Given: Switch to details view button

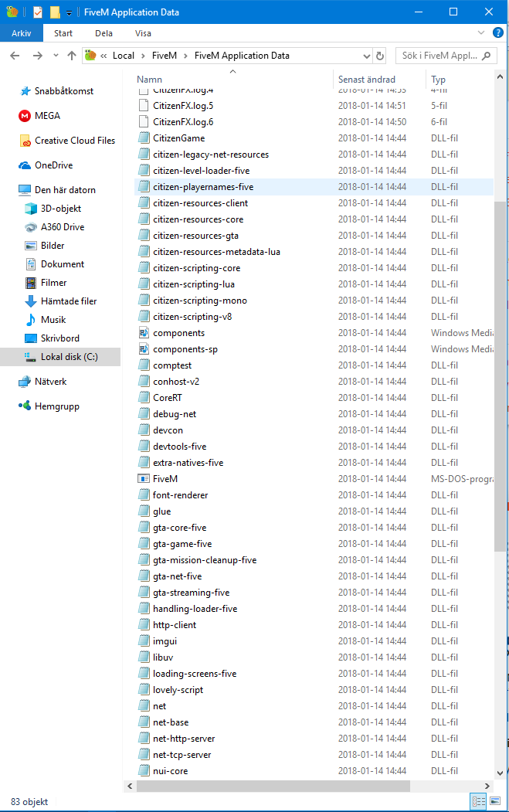Looking at the screenshot, I should point(478,802).
